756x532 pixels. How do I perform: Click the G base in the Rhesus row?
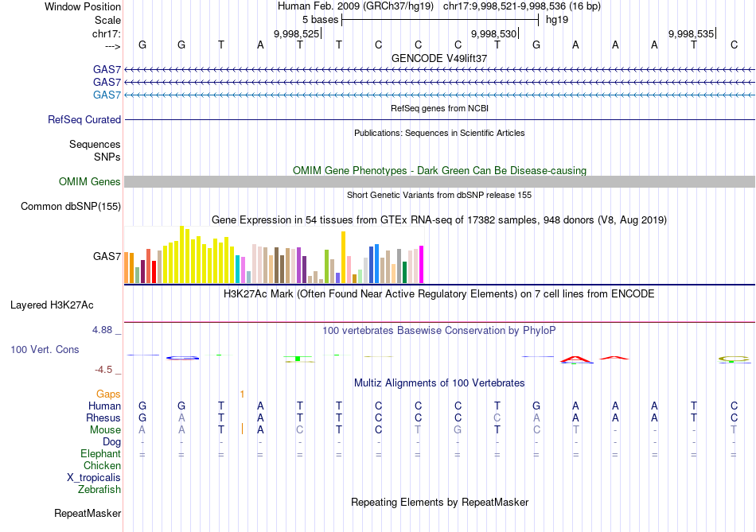pyautogui.click(x=142, y=417)
